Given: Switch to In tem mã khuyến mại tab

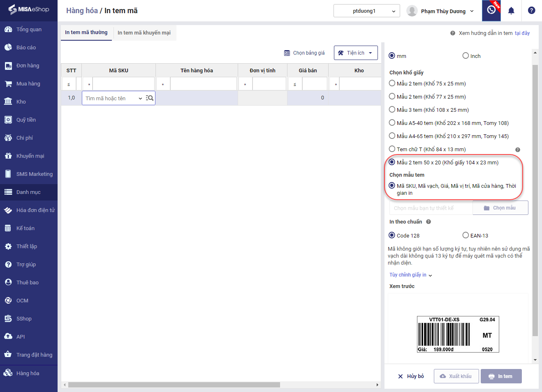Looking at the screenshot, I should (x=144, y=33).
